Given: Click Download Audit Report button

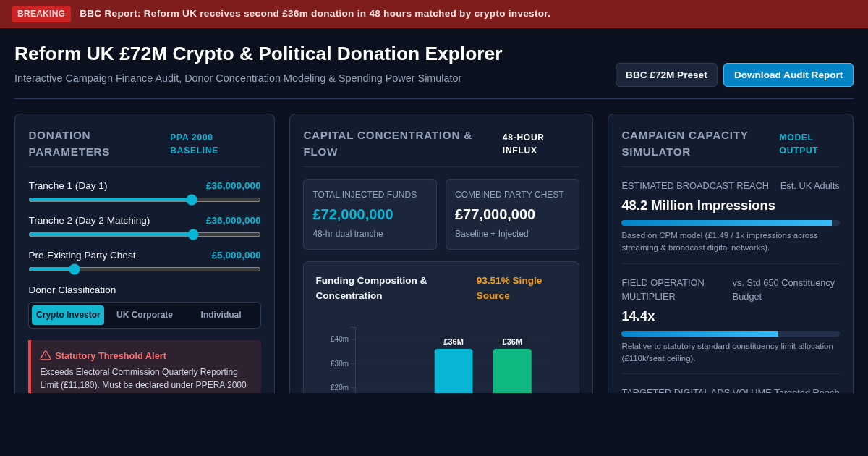Looking at the screenshot, I should [788, 75].
